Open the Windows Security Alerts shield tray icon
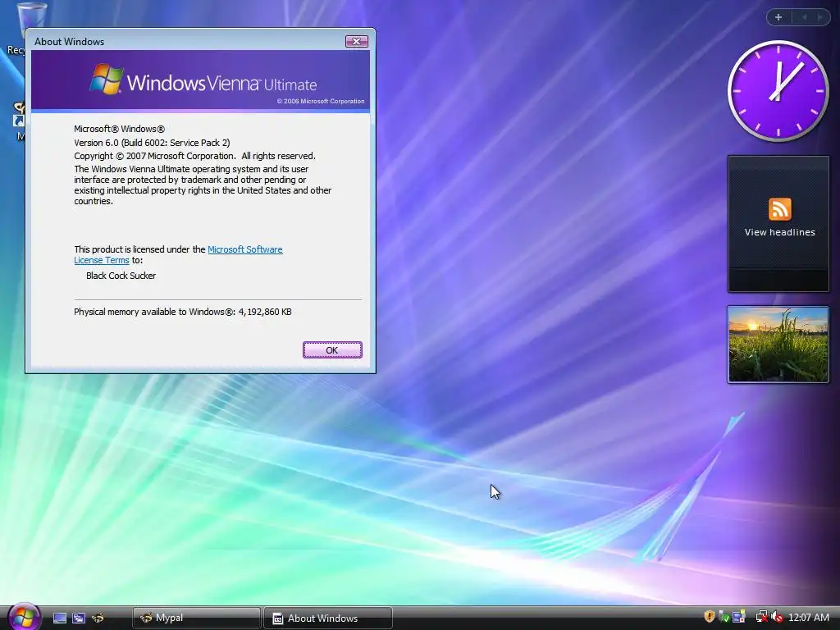The height and width of the screenshot is (630, 840). 710,617
